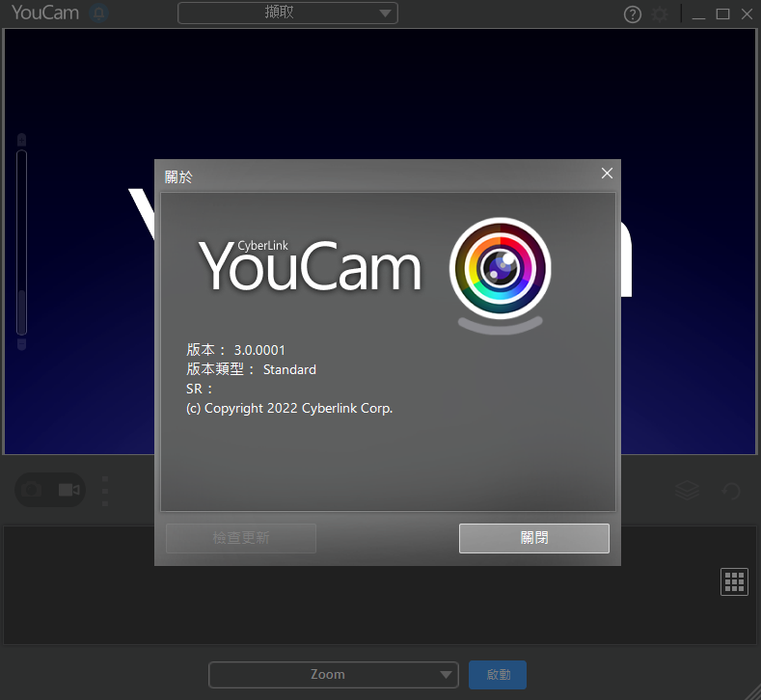Open the layers stack icon
This screenshot has width=761, height=700.
click(688, 491)
